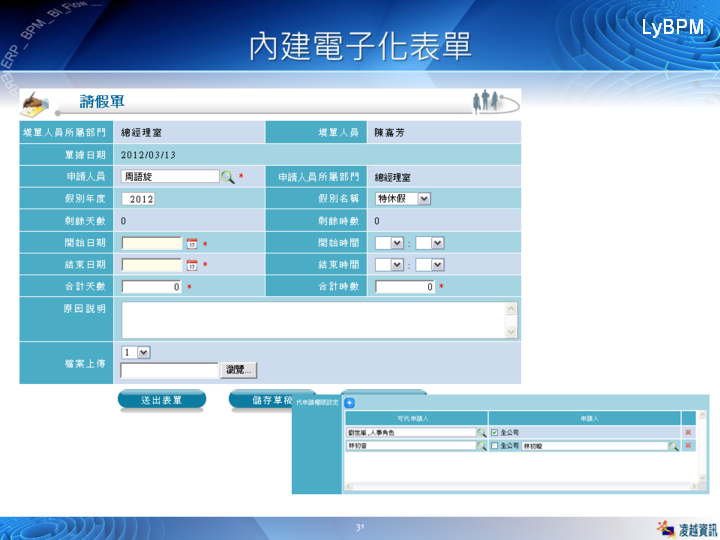
Task: Click the file path box beside 瀏覽
Action: coord(169,370)
